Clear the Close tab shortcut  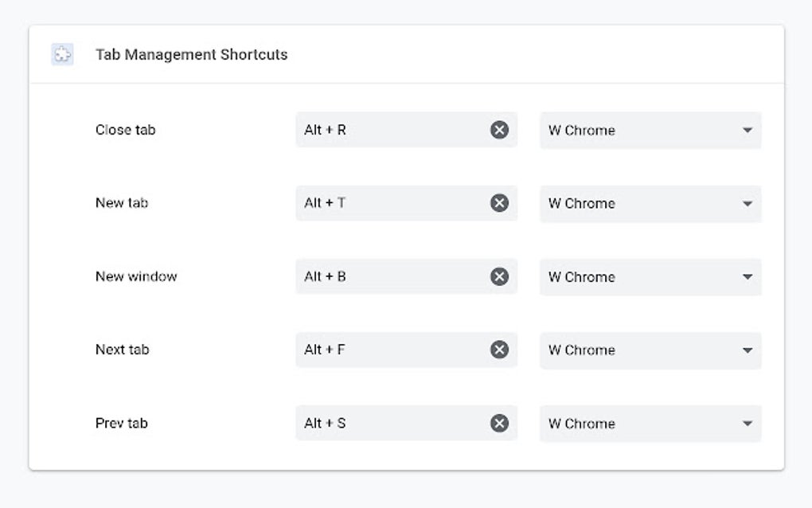(499, 130)
